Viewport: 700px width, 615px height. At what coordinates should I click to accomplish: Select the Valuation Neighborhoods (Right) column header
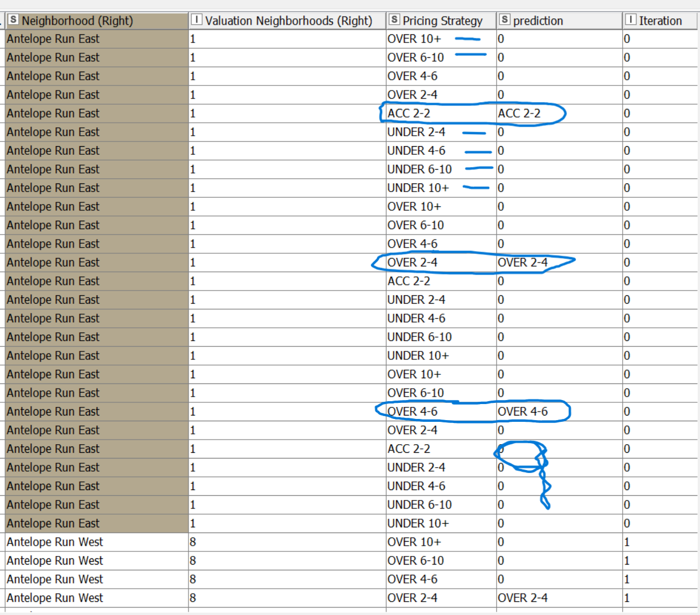point(288,21)
